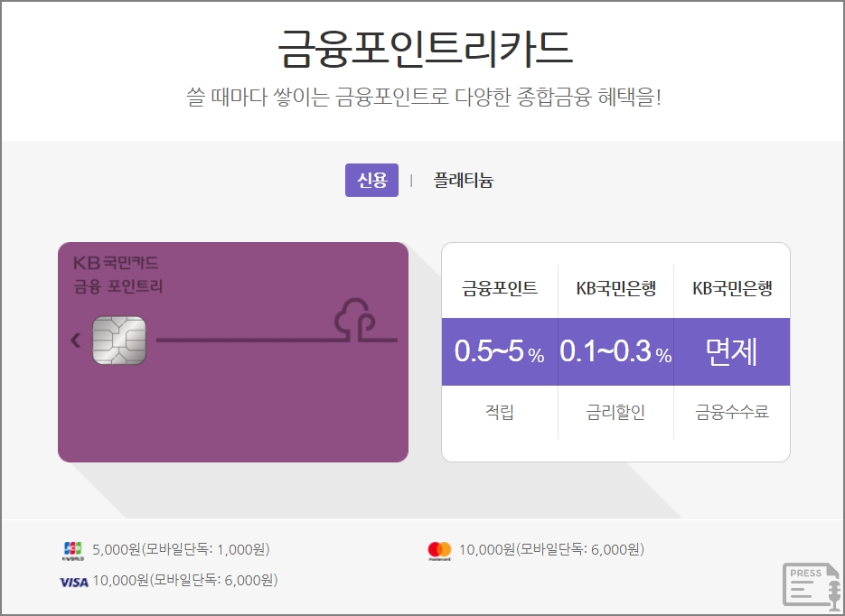Click the subtitle beginning 쓸 때마다 쌓이는
Image resolution: width=845 pixels, height=616 pixels.
tap(424, 98)
